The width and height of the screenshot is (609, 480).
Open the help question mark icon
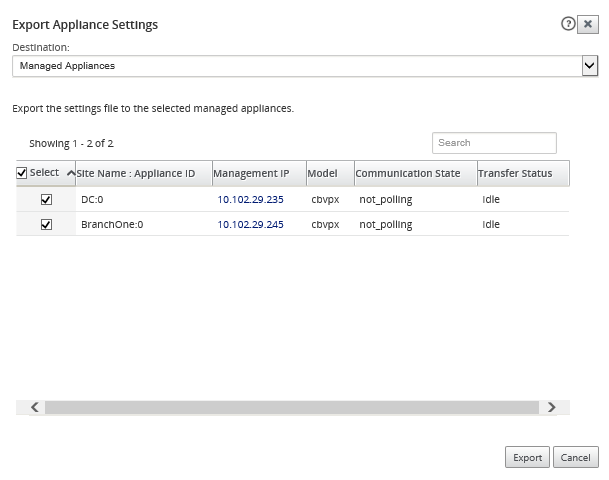pos(568,24)
